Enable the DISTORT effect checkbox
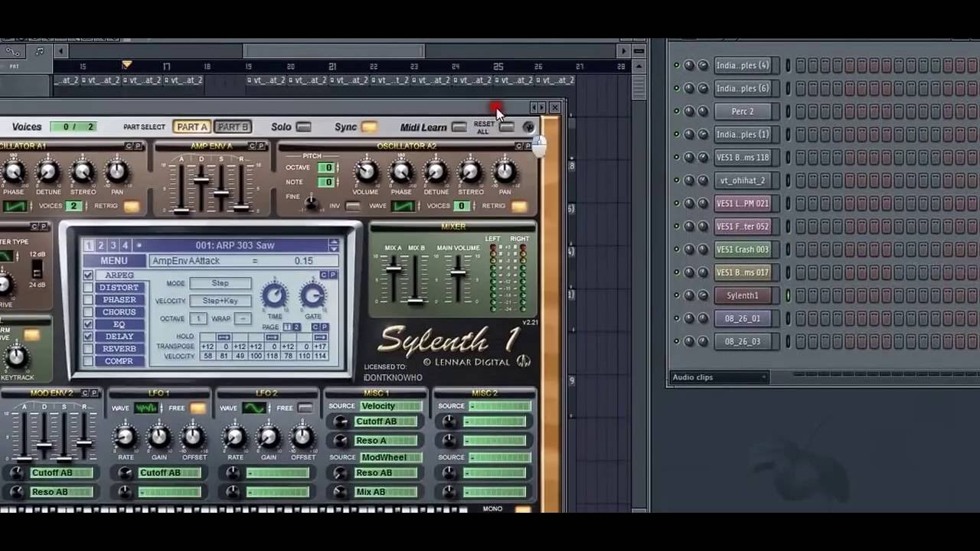The height and width of the screenshot is (551, 980). pos(88,288)
